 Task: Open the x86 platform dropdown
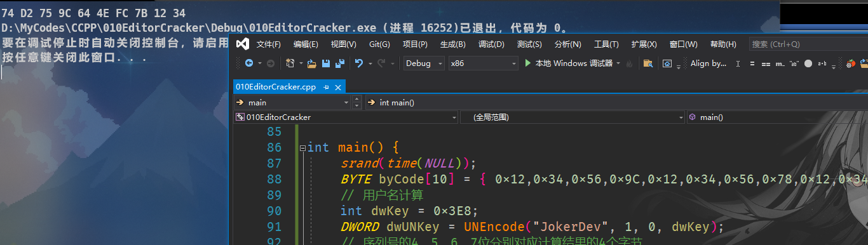484,63
